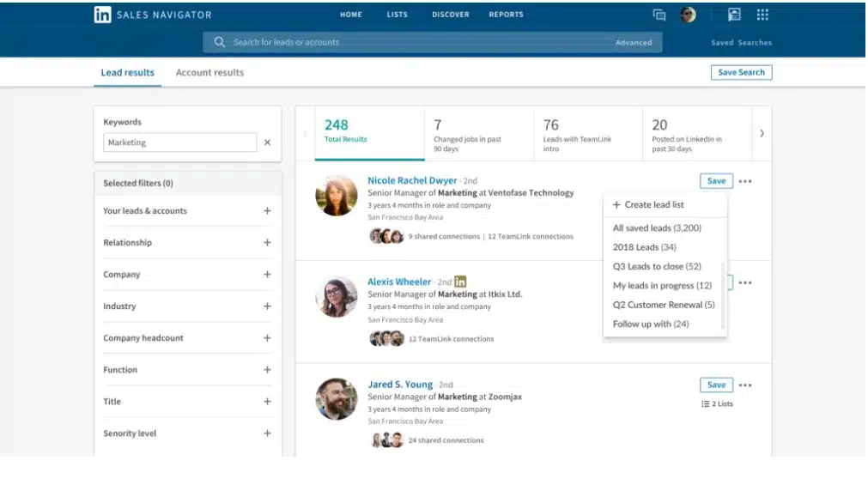Image resolution: width=868 pixels, height=485 pixels.
Task: Select Q2 Customer Renewal (5) list
Action: [664, 305]
